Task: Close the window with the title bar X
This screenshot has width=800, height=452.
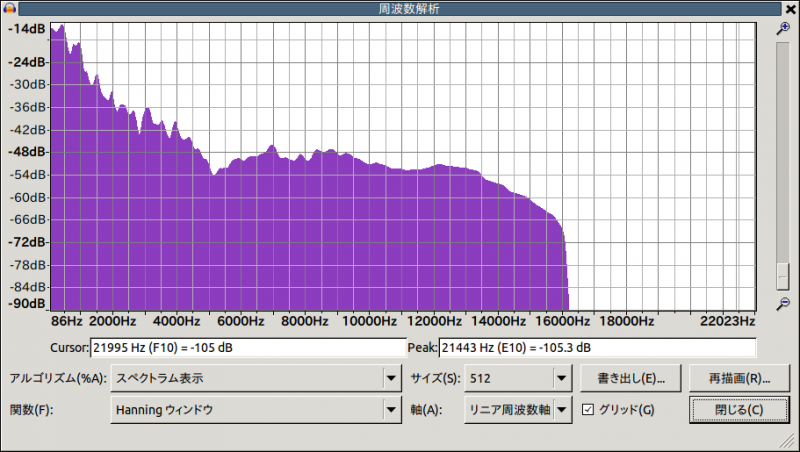Action: pyautogui.click(x=790, y=8)
